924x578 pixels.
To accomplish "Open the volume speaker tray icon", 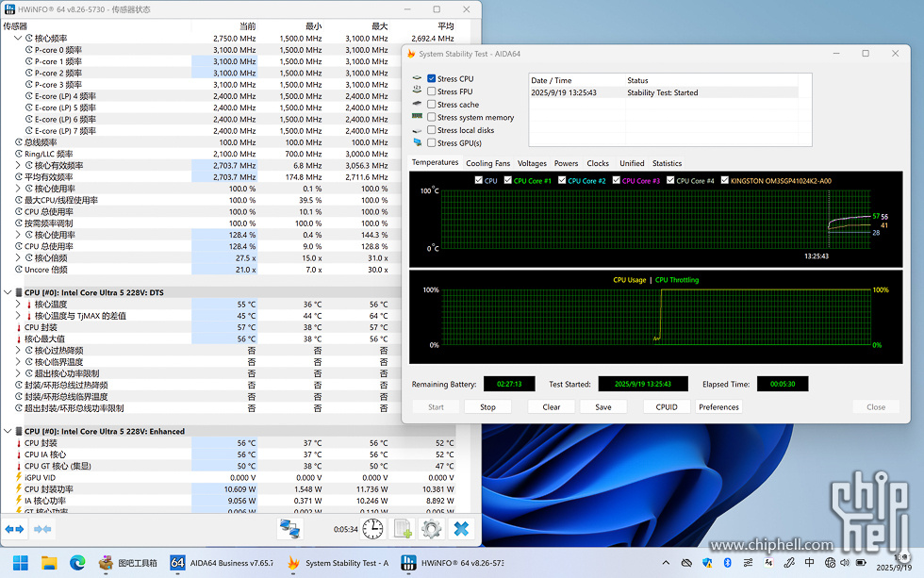I will [845, 563].
